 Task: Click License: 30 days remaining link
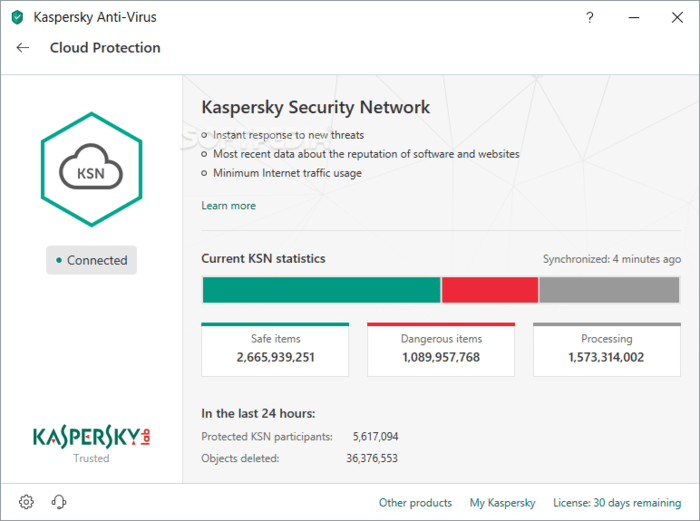[617, 503]
